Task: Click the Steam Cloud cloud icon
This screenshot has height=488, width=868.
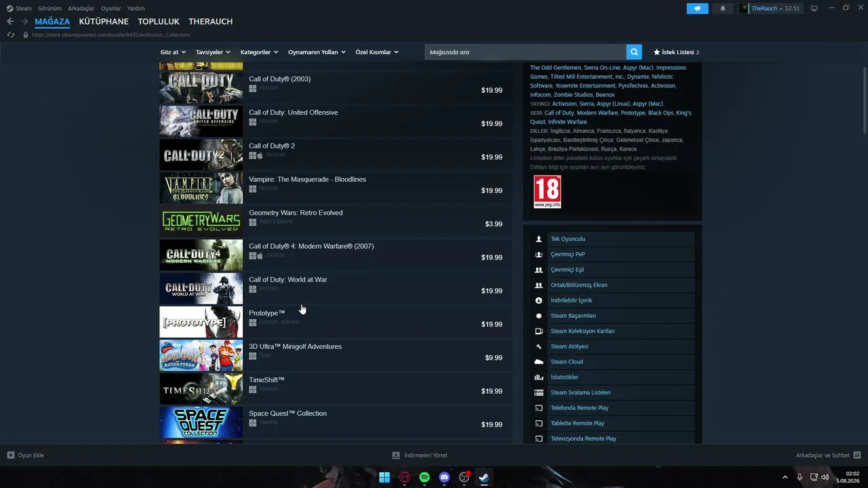Action: coord(538,362)
